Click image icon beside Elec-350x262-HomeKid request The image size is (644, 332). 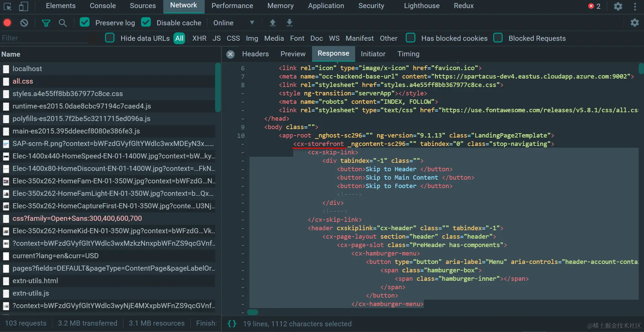click(6, 231)
